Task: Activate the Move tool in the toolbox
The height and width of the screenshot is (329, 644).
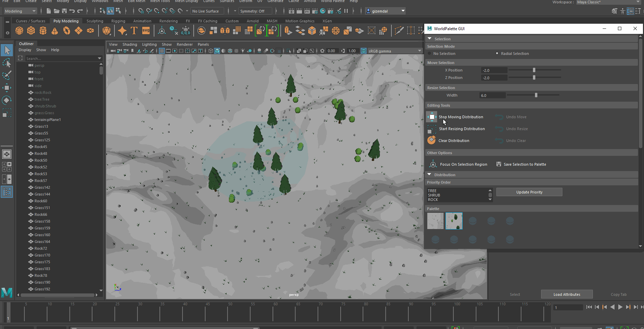Action: click(7, 88)
